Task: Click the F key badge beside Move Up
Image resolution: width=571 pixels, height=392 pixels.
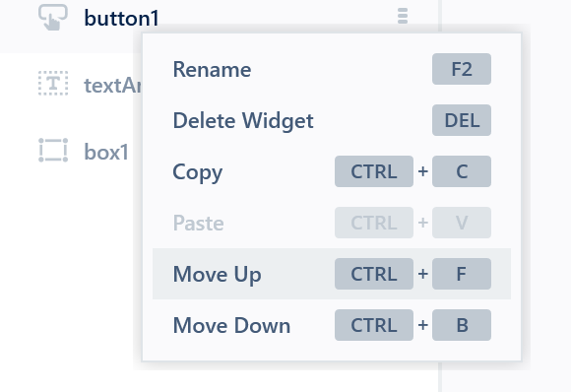Action: pos(462,274)
